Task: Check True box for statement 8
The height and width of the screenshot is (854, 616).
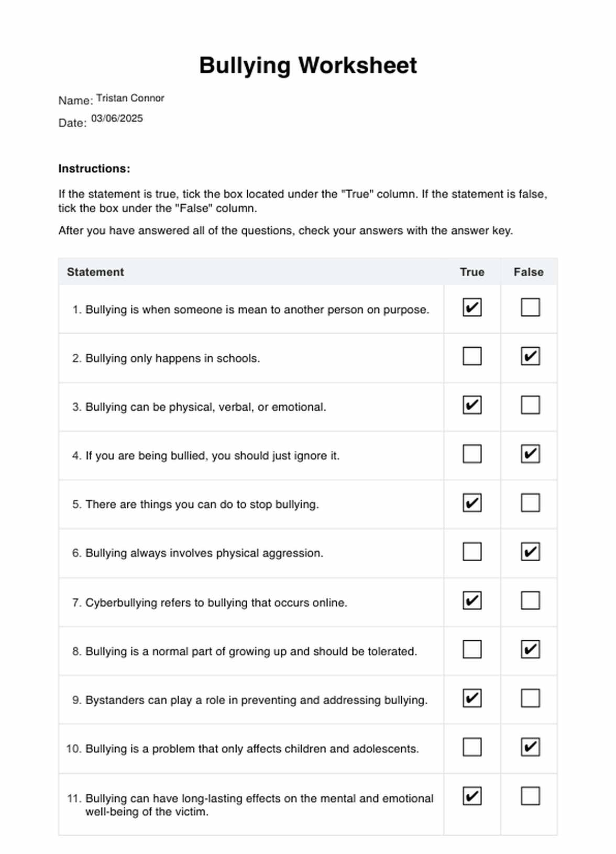Action: (x=472, y=650)
